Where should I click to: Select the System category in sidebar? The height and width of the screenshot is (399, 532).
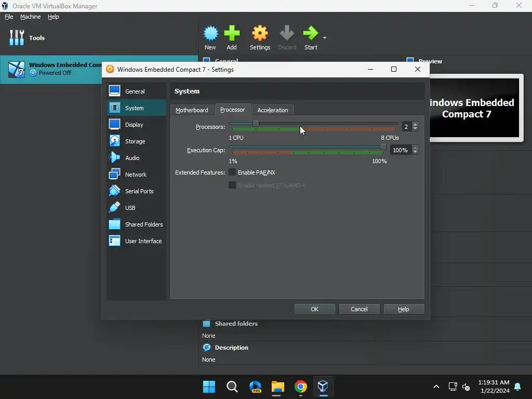137,108
